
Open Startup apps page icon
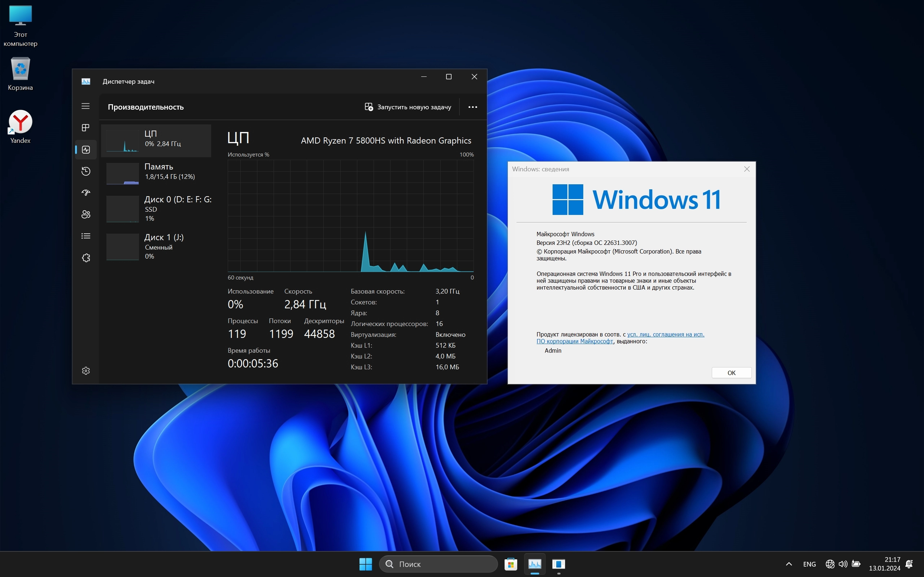86,193
